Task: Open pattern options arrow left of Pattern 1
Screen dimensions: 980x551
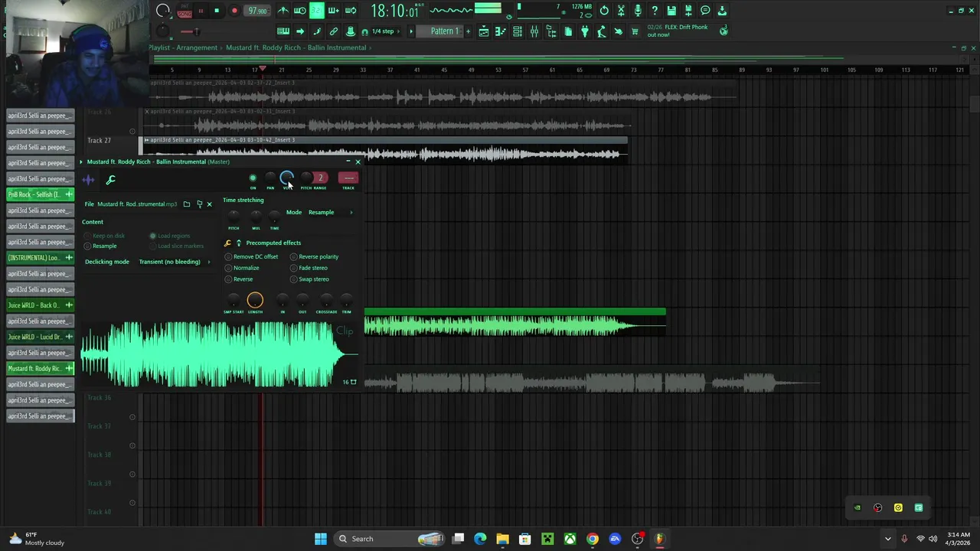Action: point(411,31)
